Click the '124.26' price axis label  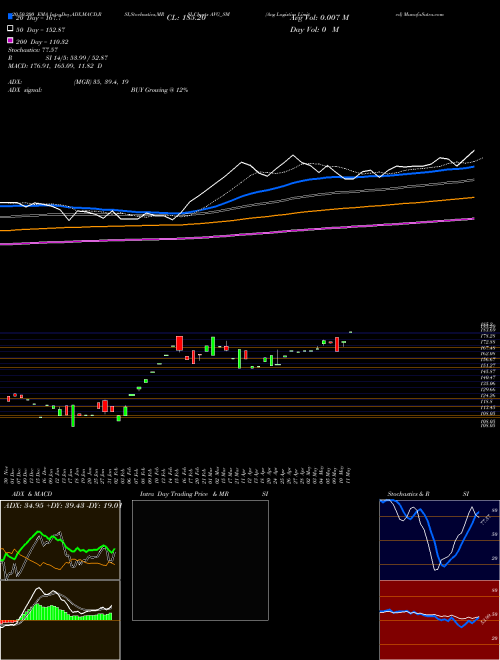tap(488, 396)
